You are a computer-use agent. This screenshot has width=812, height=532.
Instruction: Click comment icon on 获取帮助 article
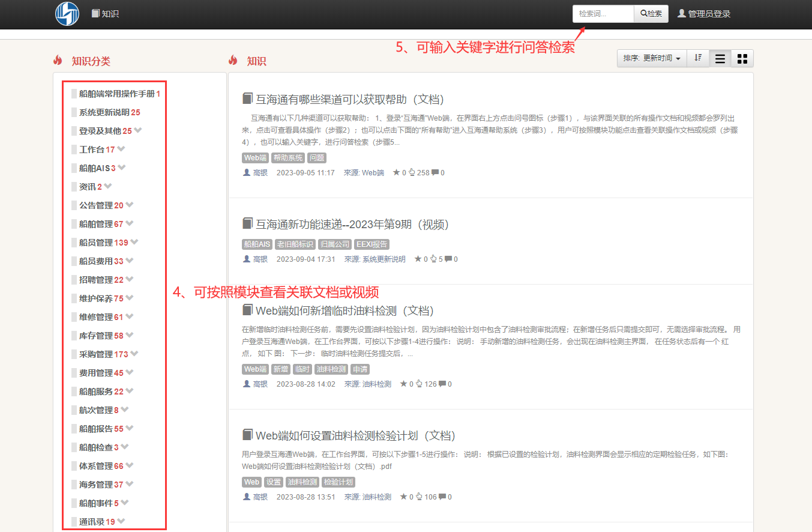[x=435, y=173]
